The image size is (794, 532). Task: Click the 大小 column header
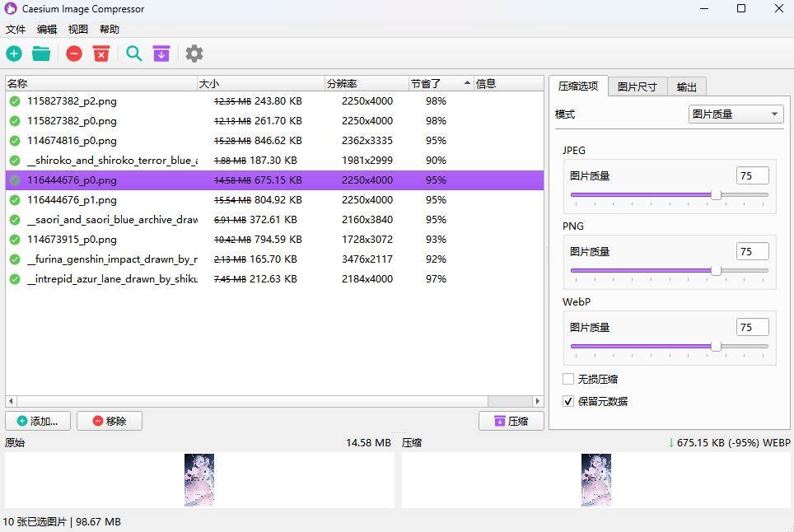(261, 83)
